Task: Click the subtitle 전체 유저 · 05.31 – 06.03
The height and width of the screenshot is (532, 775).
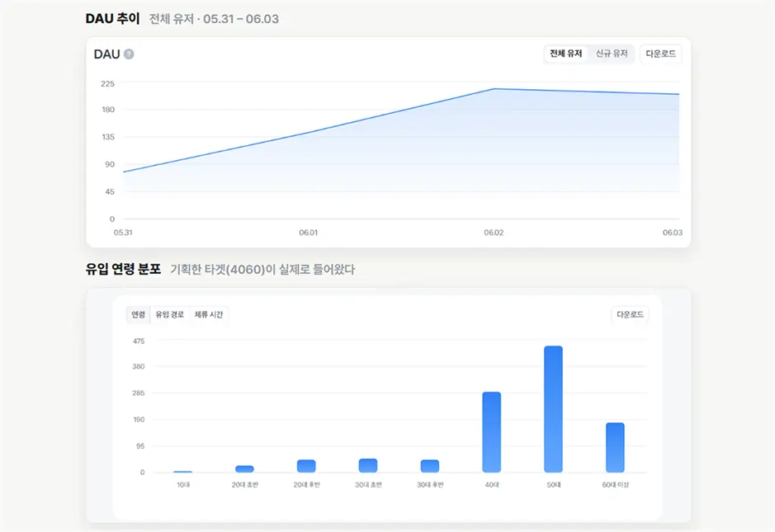Action: click(x=214, y=19)
